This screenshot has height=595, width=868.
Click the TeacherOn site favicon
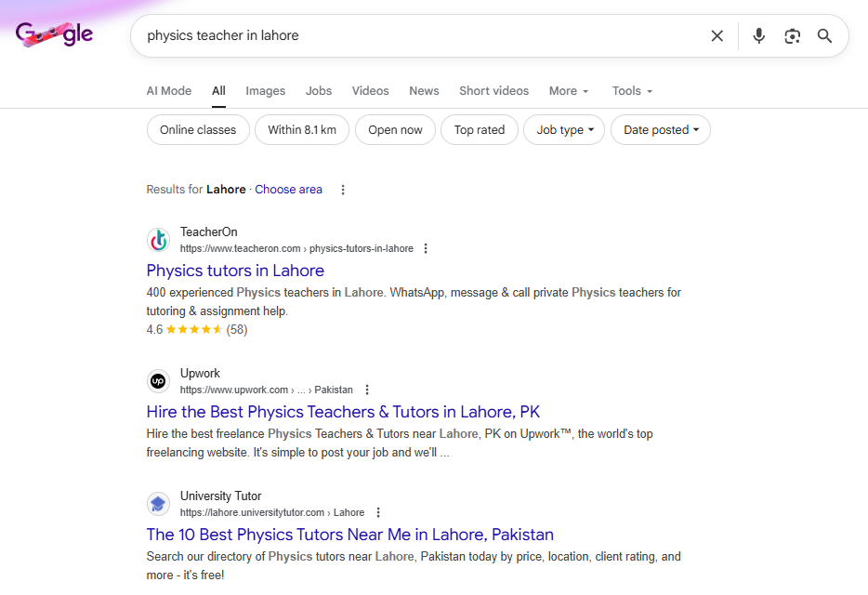[158, 240]
